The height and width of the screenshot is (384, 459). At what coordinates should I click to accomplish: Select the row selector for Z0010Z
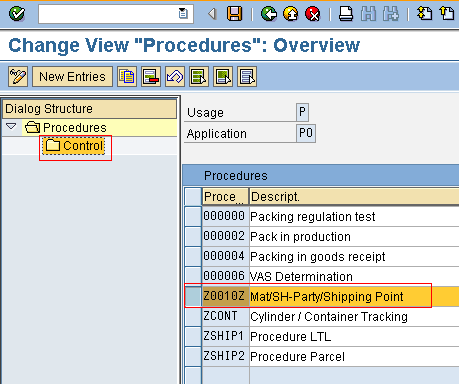tap(193, 296)
